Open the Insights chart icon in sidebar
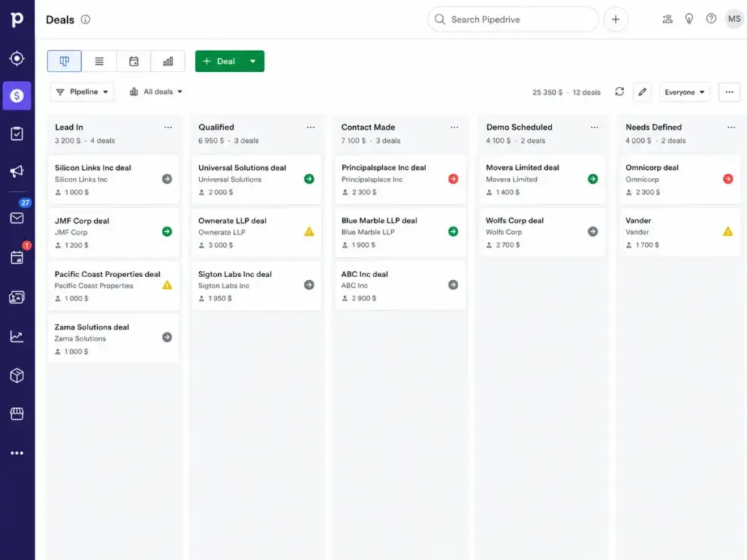Viewport: 747px width, 560px height. pos(17,337)
